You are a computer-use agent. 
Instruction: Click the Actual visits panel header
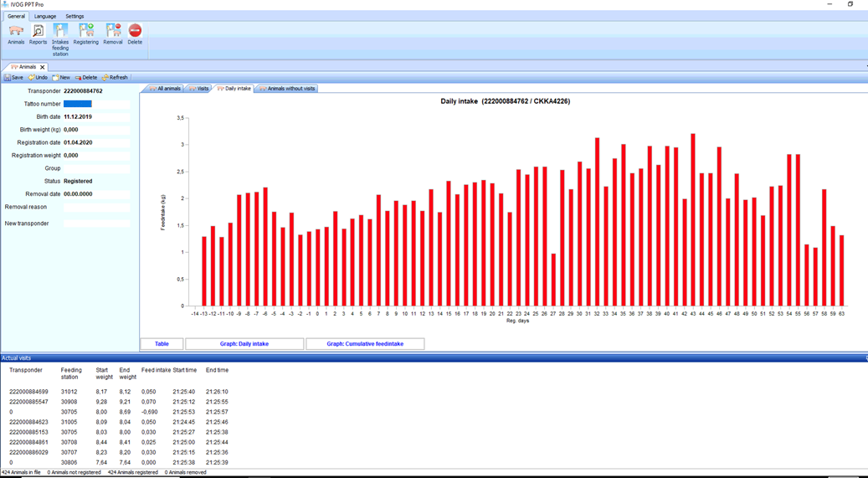(434, 358)
